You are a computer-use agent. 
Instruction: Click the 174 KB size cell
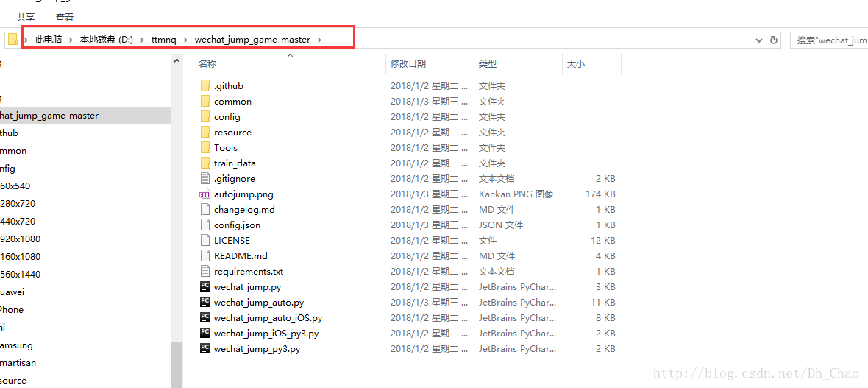click(x=600, y=194)
